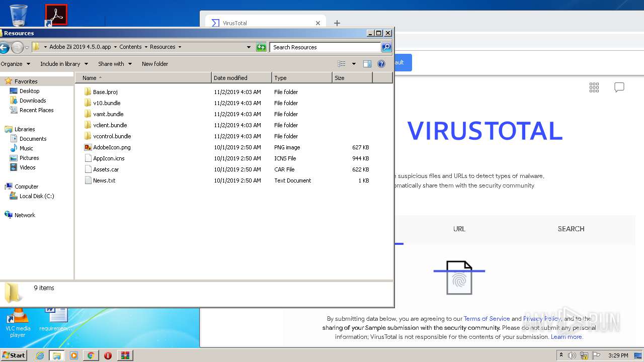Screen dimensions: 644x362
Task: Click Libraries in the navigation pane
Action: click(x=25, y=129)
